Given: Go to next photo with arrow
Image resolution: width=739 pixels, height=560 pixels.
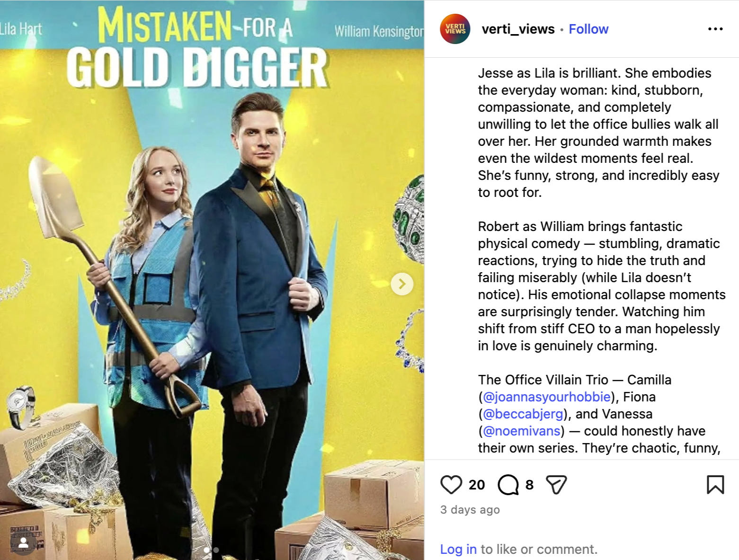Looking at the screenshot, I should tap(402, 284).
